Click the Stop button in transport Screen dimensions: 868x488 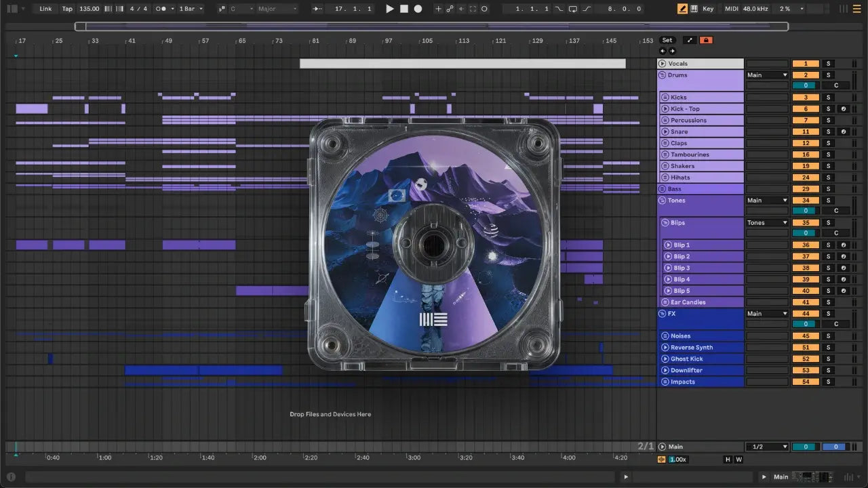(x=403, y=9)
